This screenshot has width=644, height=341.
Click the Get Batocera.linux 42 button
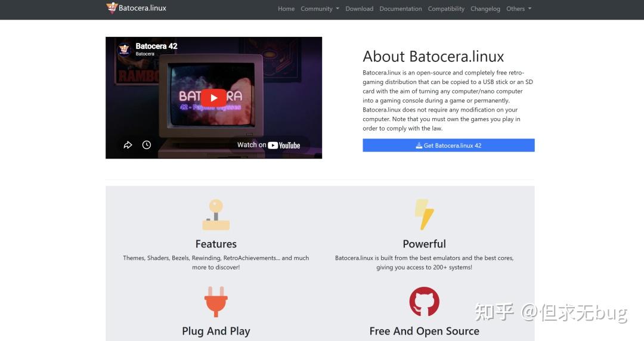448,145
